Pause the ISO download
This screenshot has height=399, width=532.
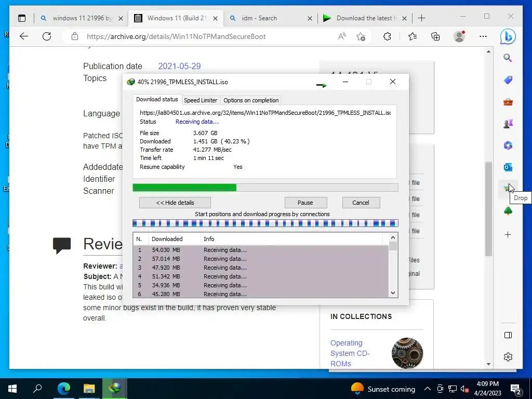coord(305,203)
